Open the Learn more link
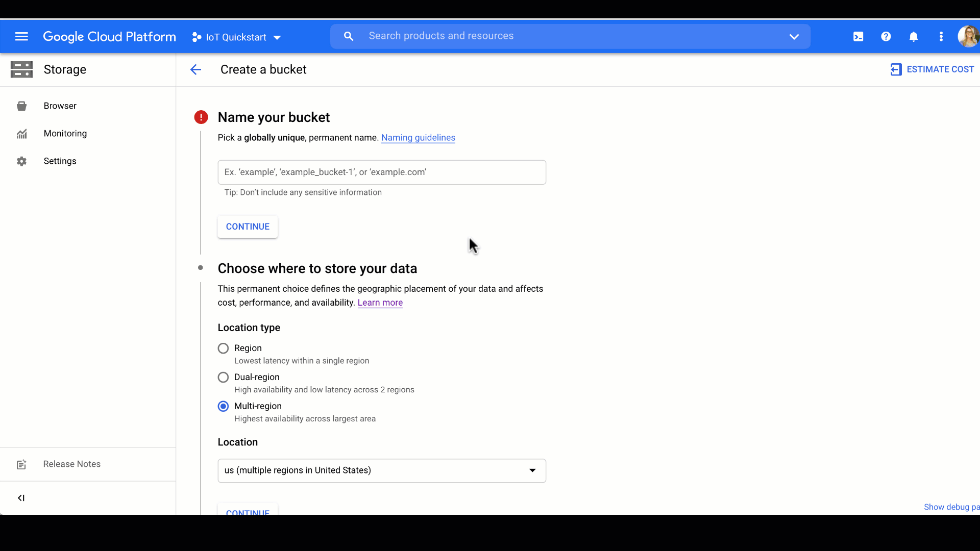Screen dimensions: 980x551 click(x=380, y=303)
